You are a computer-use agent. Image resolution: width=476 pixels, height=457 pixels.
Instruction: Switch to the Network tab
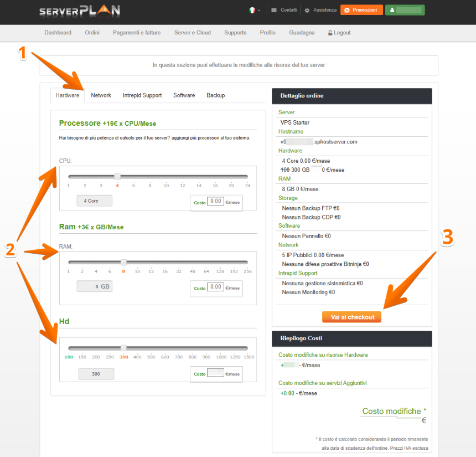click(x=101, y=95)
